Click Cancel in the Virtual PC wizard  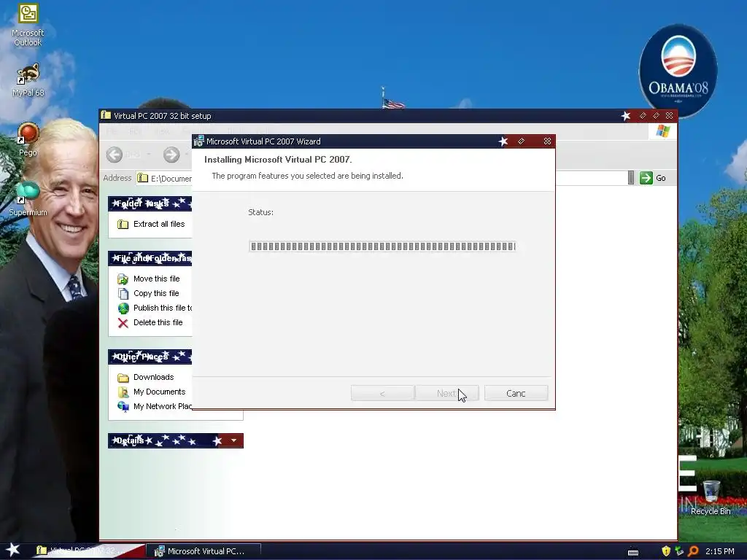(x=516, y=393)
